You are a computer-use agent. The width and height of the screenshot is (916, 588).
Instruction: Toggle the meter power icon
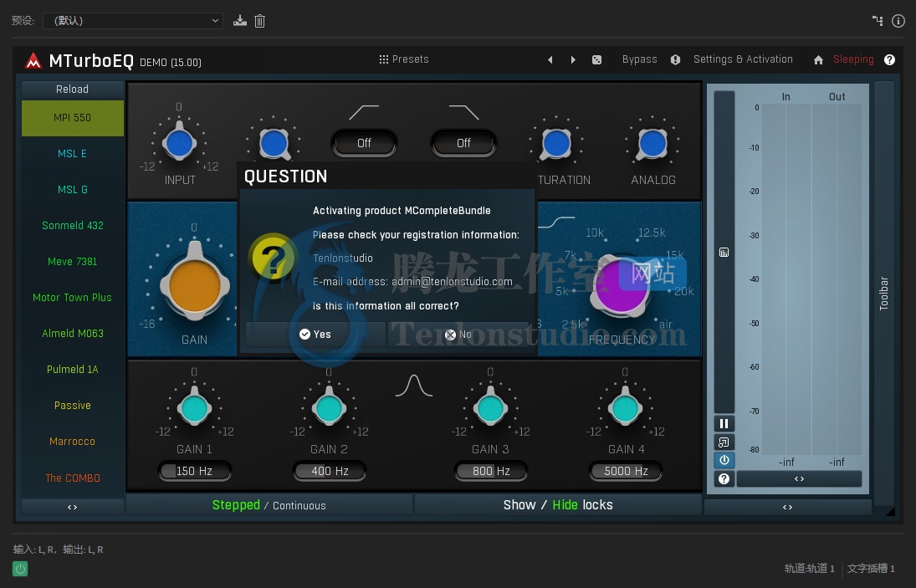(x=724, y=460)
